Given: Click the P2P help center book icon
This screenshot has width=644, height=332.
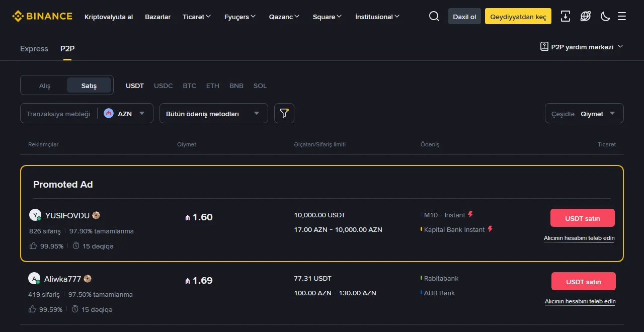Looking at the screenshot, I should (544, 46).
